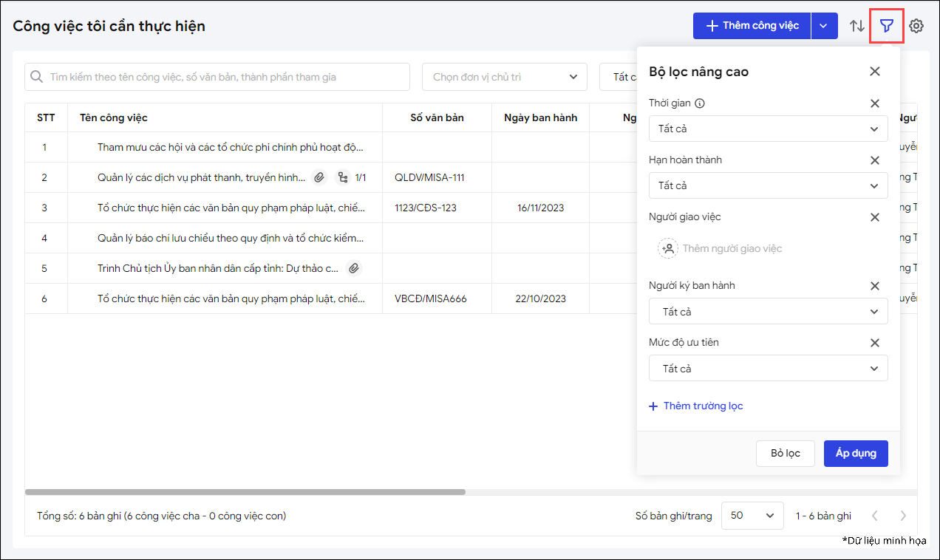Viewport: 940px width, 560px height.
Task: Open task Quản lý các dịch vụ phát thanh
Action: [x=201, y=177]
